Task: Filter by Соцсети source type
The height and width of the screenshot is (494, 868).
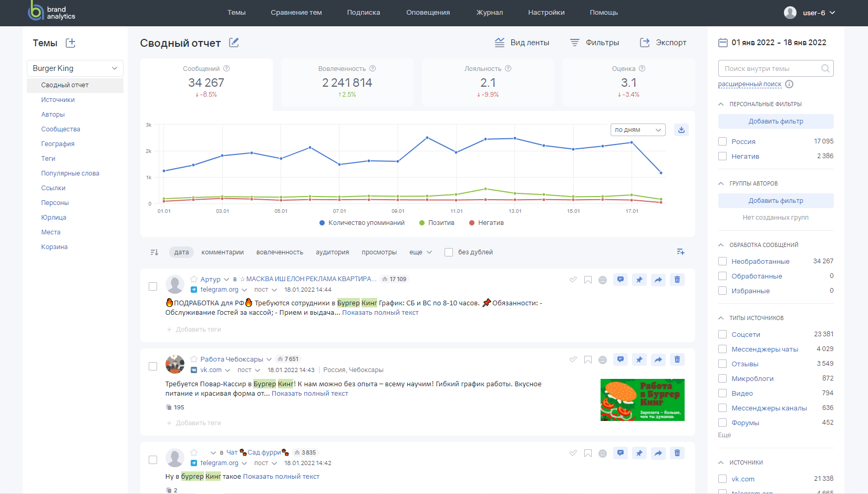Action: click(x=722, y=334)
